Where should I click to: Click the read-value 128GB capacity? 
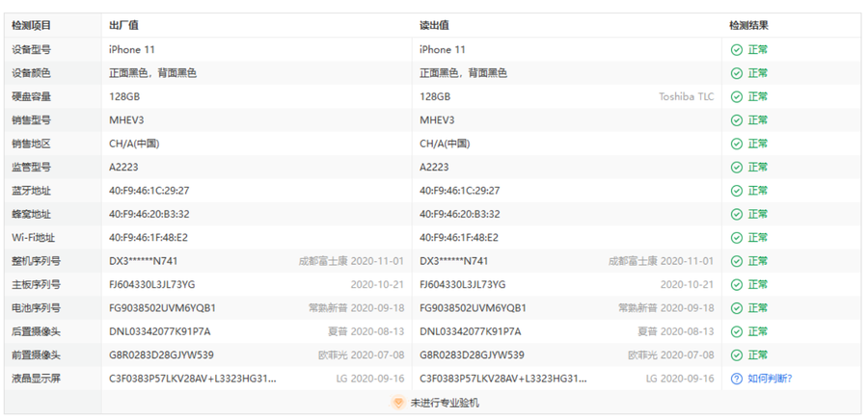click(435, 96)
